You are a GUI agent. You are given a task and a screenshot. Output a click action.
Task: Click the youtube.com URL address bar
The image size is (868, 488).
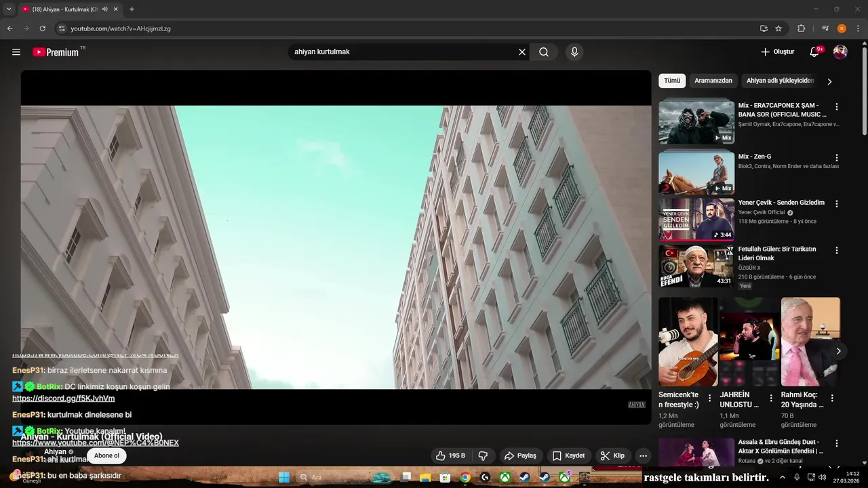pyautogui.click(x=407, y=28)
